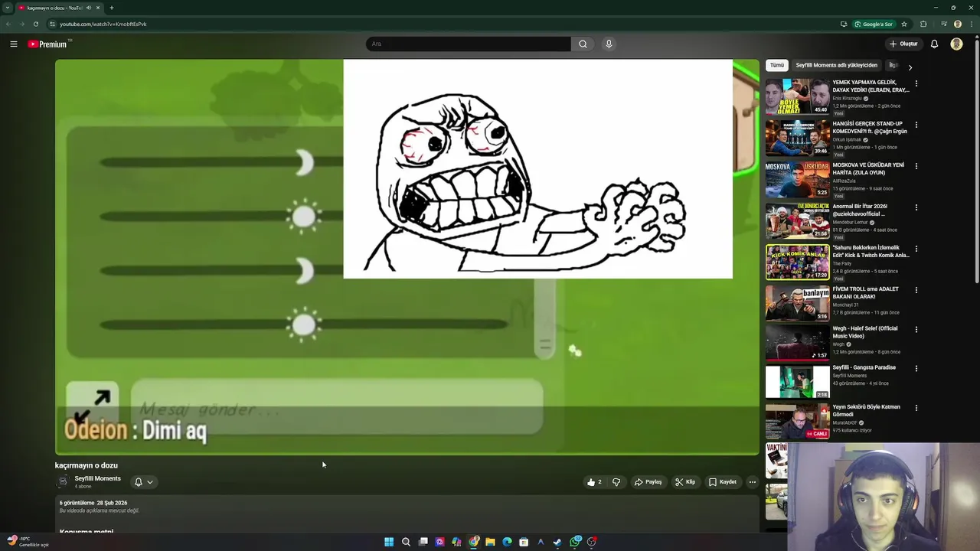Click the search magnifier button
This screenshot has width=980, height=551.
coord(583,44)
